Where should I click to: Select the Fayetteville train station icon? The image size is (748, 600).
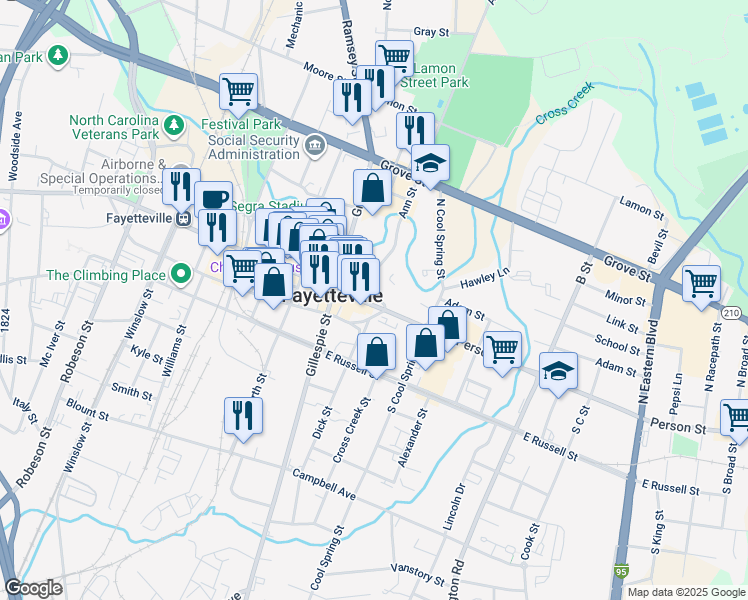coord(184,218)
